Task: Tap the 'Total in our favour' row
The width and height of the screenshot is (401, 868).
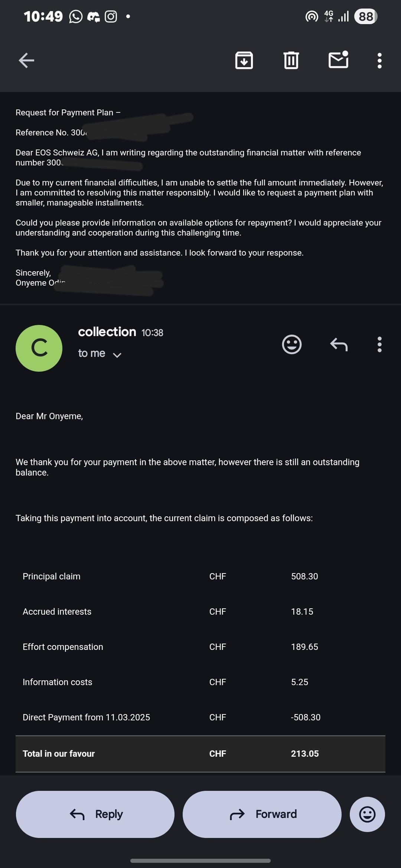Action: [x=200, y=753]
